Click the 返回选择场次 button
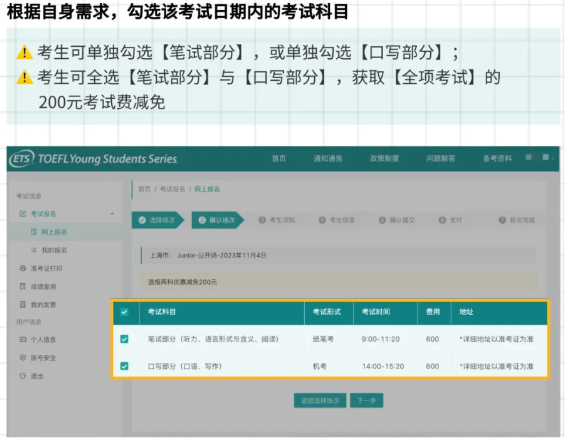This screenshot has height=438, width=565. point(320,401)
